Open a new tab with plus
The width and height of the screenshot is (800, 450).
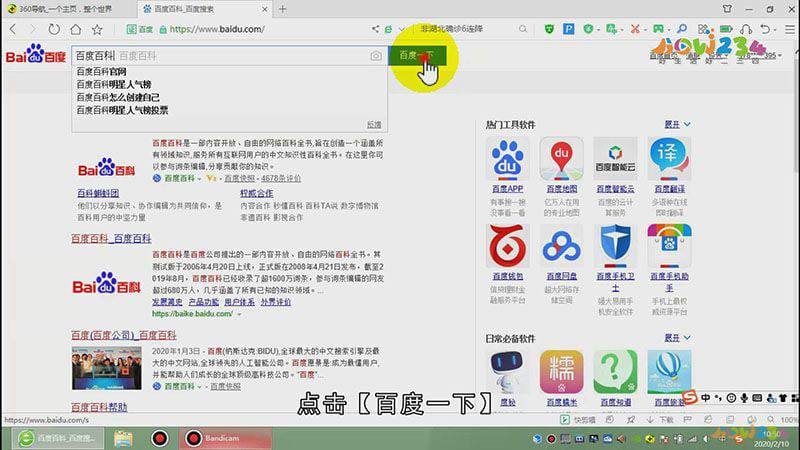click(x=282, y=9)
